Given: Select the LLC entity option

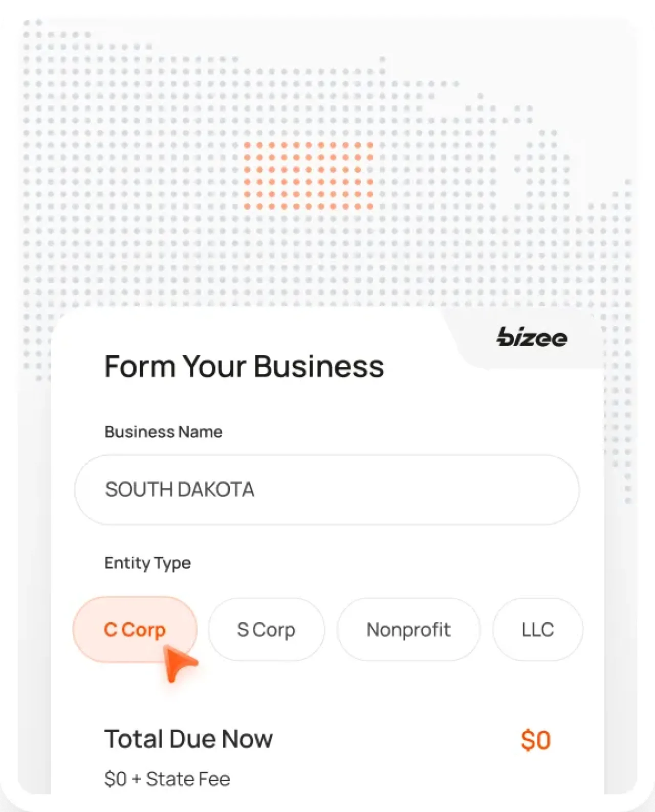Looking at the screenshot, I should (x=537, y=629).
